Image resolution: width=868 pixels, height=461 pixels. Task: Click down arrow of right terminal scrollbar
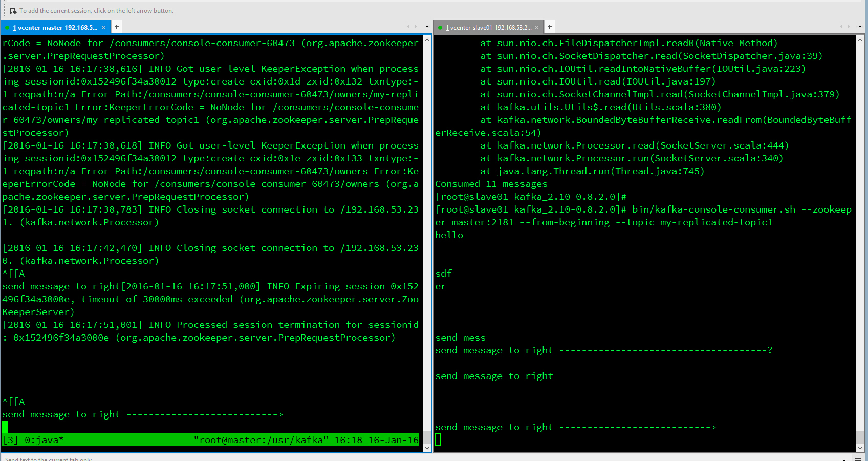point(860,448)
